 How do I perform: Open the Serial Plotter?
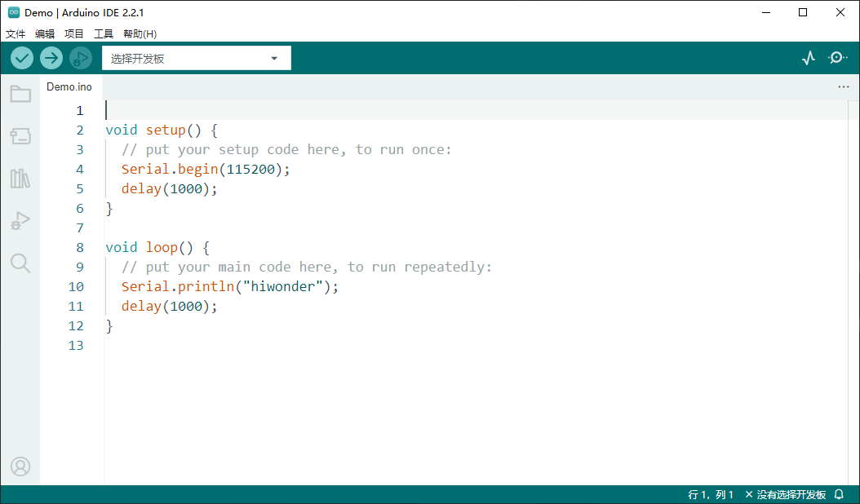point(808,58)
